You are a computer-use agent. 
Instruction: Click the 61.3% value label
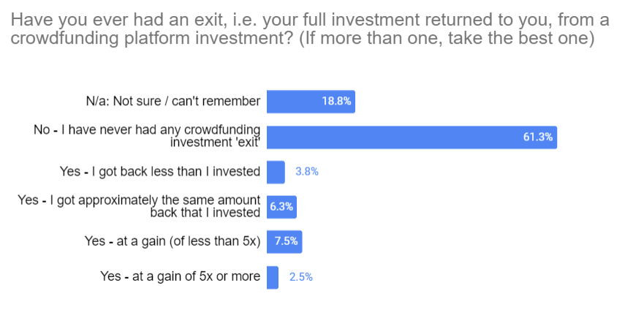tap(537, 137)
